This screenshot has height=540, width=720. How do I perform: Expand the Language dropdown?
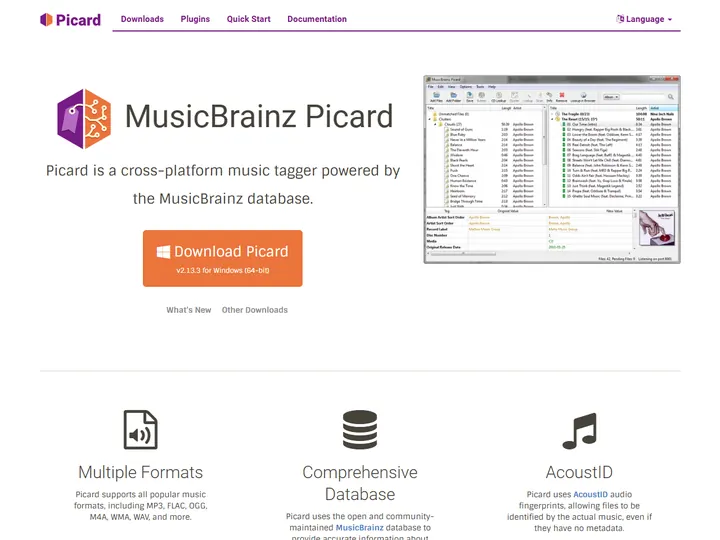(644, 19)
